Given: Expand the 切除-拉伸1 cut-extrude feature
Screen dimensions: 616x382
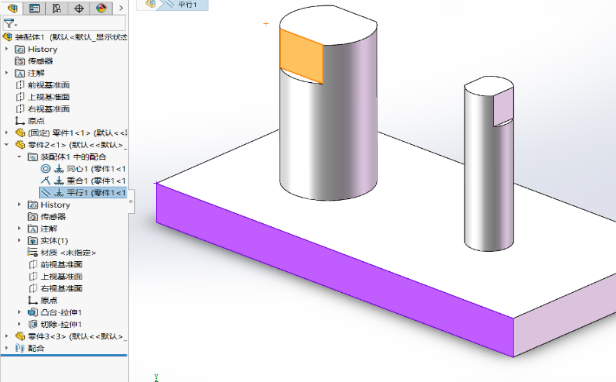Looking at the screenshot, I should (19, 324).
